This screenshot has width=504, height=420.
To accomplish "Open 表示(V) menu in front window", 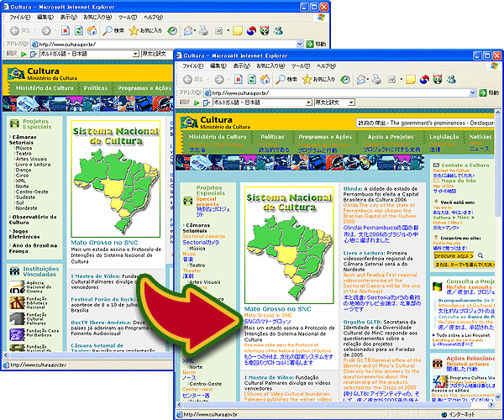I will click(x=241, y=66).
